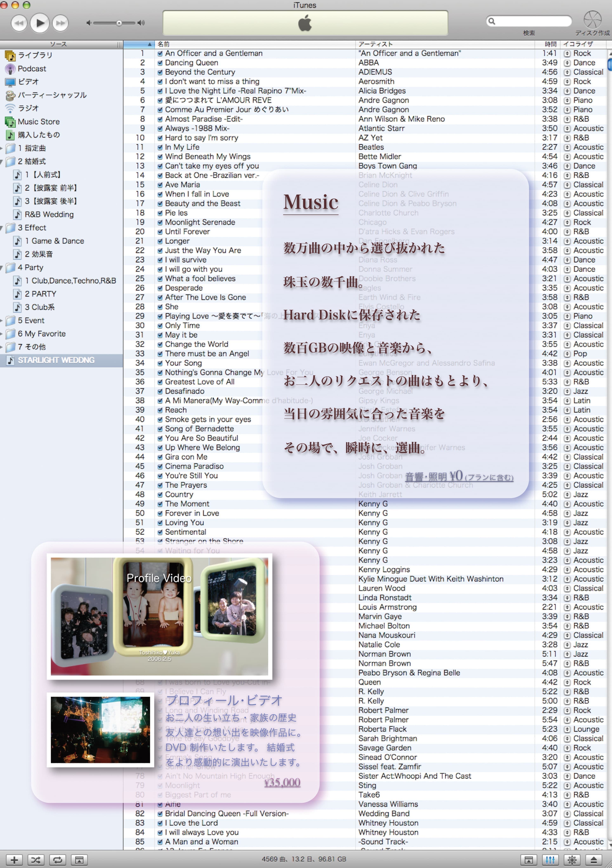Open the Podcast source
Image resolution: width=612 pixels, height=868 pixels.
[x=32, y=68]
